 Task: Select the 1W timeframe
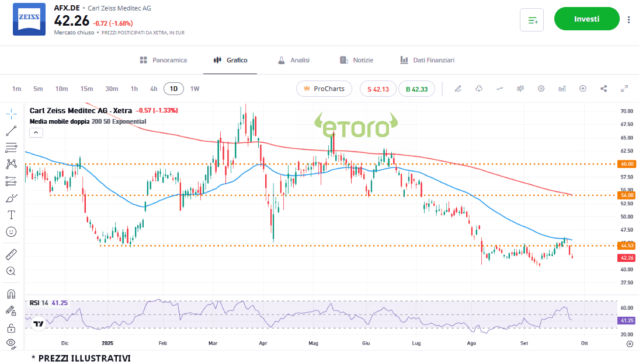[x=195, y=89]
